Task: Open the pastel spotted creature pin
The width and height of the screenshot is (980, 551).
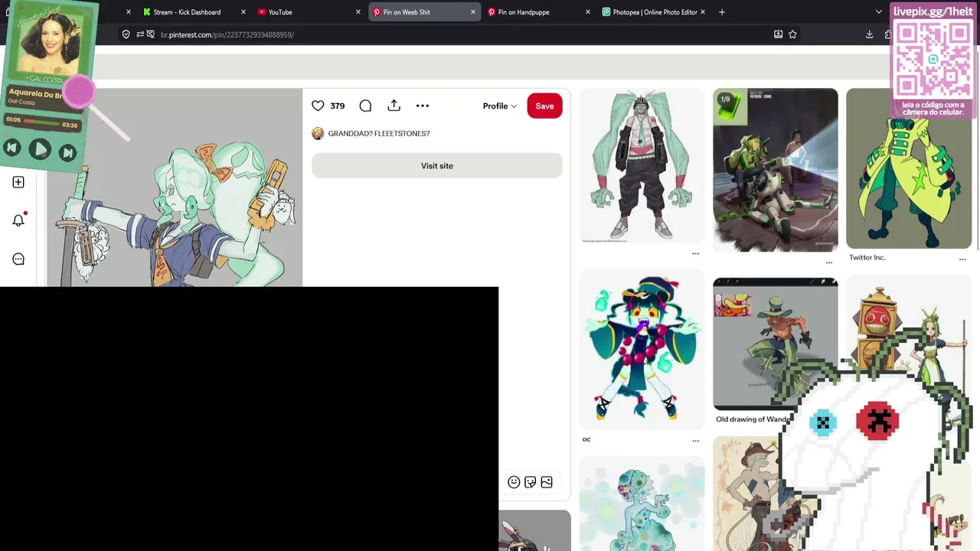Action: click(x=642, y=504)
